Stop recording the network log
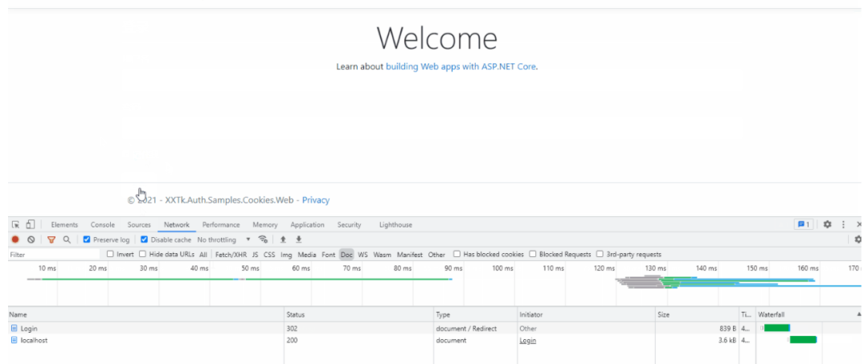The image size is (868, 364). [x=15, y=239]
